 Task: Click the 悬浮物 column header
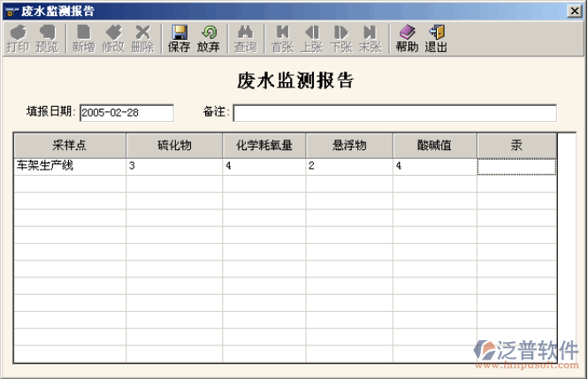tap(349, 145)
